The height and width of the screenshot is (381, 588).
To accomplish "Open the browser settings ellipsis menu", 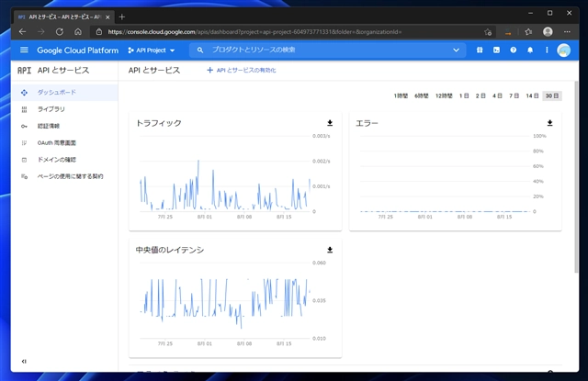I will click(567, 32).
